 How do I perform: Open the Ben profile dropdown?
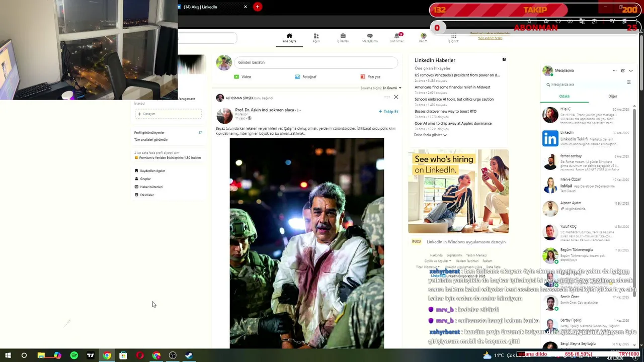pyautogui.click(x=423, y=38)
